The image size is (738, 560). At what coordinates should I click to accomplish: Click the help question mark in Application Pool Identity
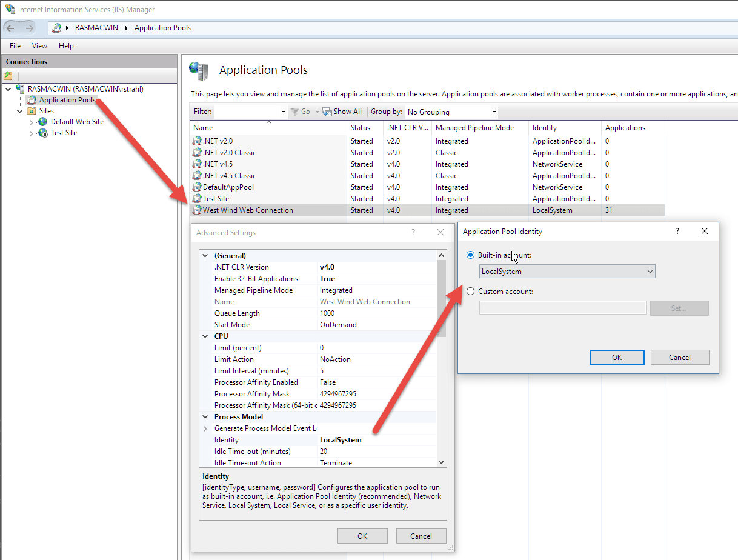pos(677,231)
